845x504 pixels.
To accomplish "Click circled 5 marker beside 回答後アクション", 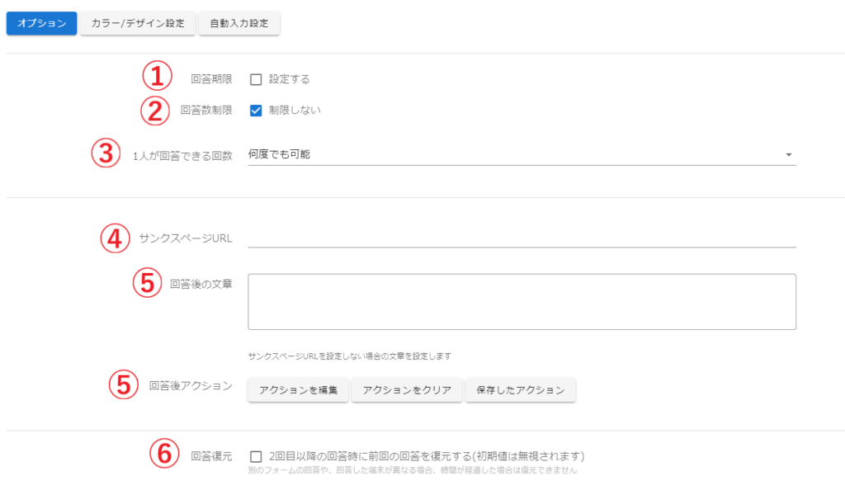I will click(125, 385).
